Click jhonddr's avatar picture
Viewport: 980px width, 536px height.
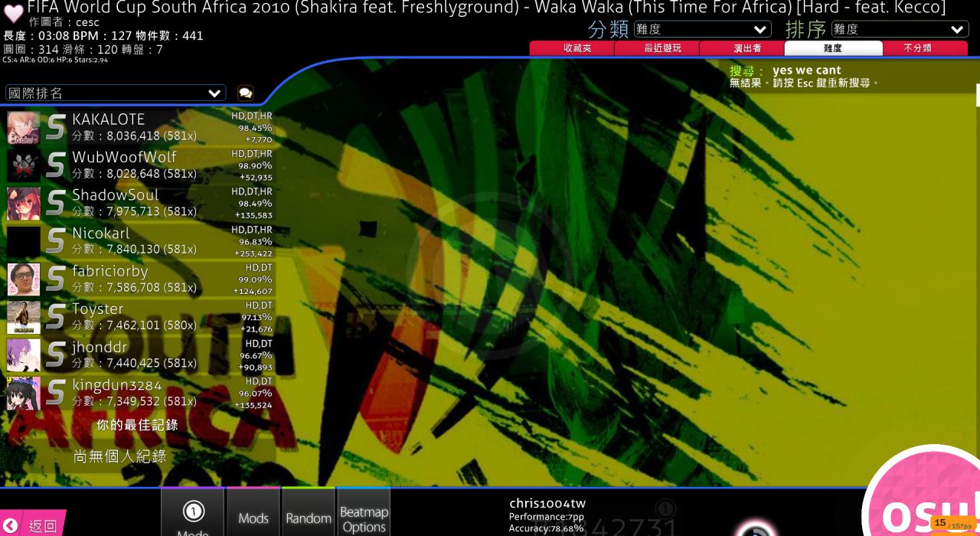click(x=24, y=355)
